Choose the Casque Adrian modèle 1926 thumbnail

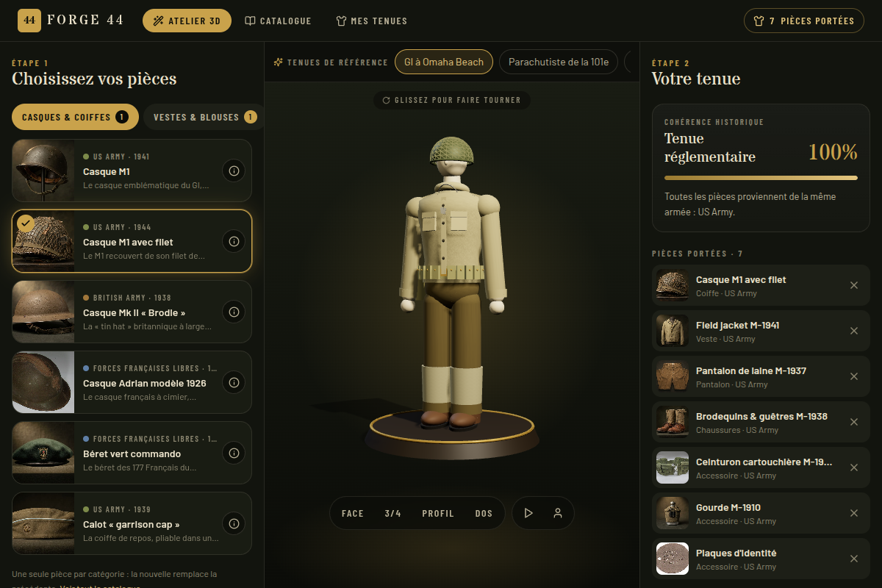tap(43, 382)
